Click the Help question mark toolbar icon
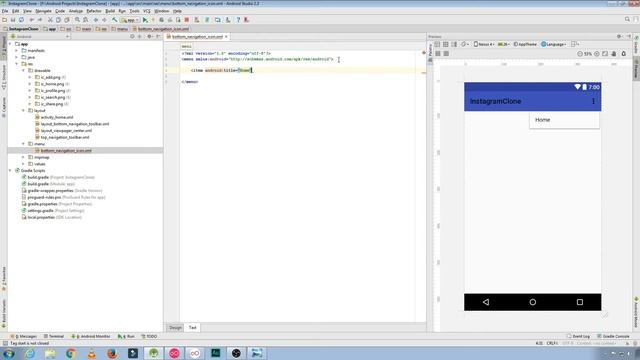This screenshot has height=360, width=640. (x=238, y=20)
